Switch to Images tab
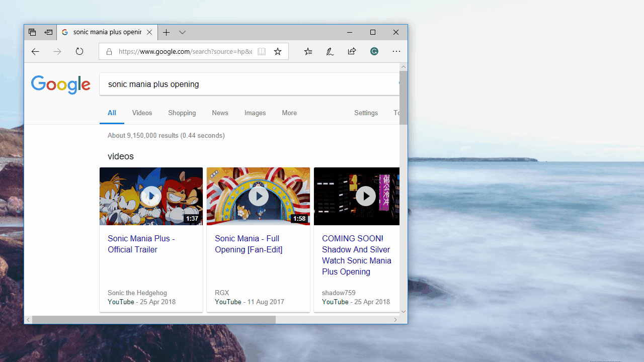This screenshot has width=644, height=362. click(255, 113)
